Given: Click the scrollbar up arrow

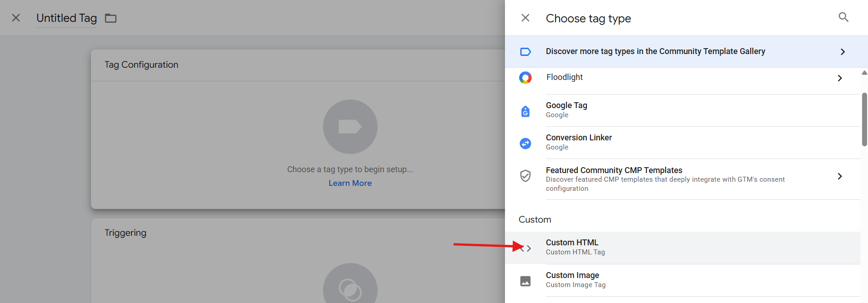Looking at the screenshot, I should (864, 73).
